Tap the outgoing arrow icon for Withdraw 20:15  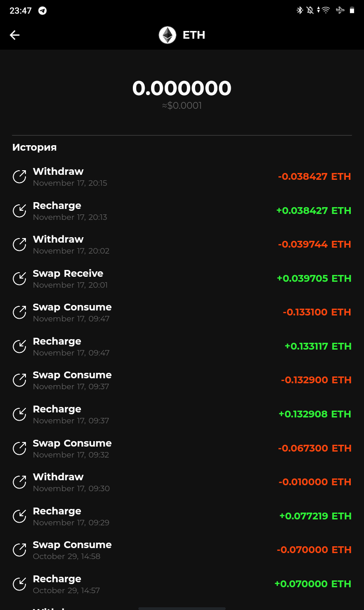pyautogui.click(x=19, y=177)
